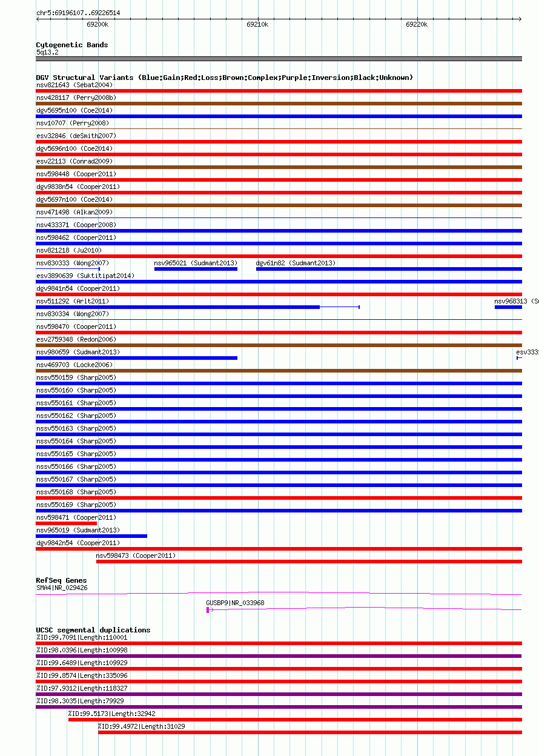Click the short red bar under nsv598471
This screenshot has width=539, height=756.
point(67,523)
